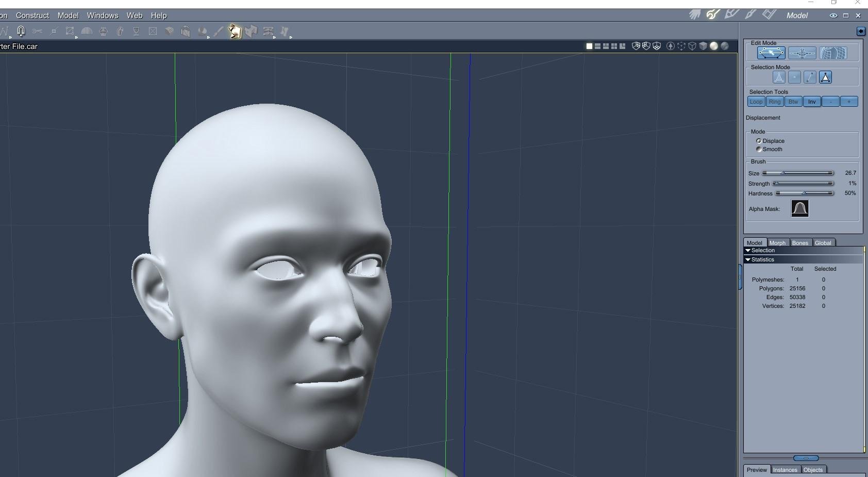Open the Assemble room hand icon
This screenshot has width=868, height=477.
pyautogui.click(x=694, y=15)
